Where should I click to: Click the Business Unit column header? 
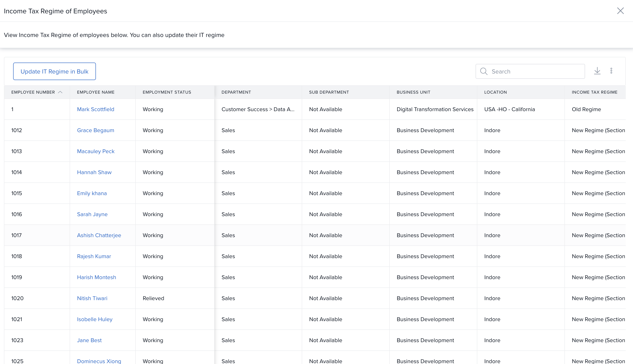tap(413, 92)
